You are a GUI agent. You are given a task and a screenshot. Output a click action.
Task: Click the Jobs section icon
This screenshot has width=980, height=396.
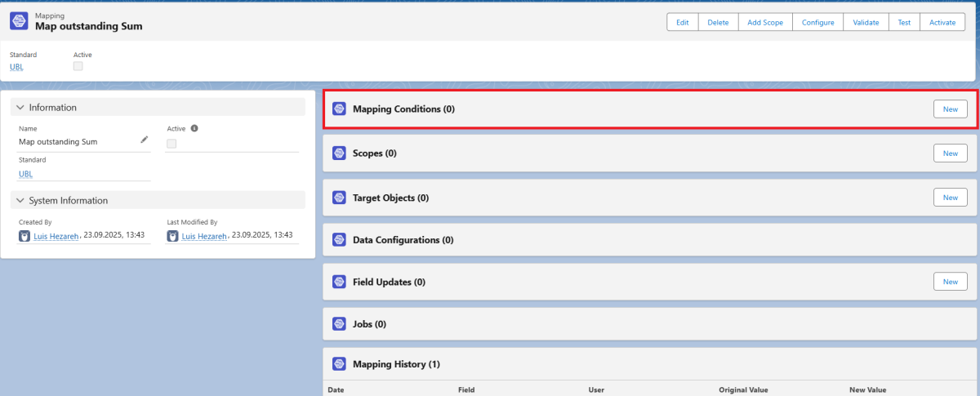339,324
